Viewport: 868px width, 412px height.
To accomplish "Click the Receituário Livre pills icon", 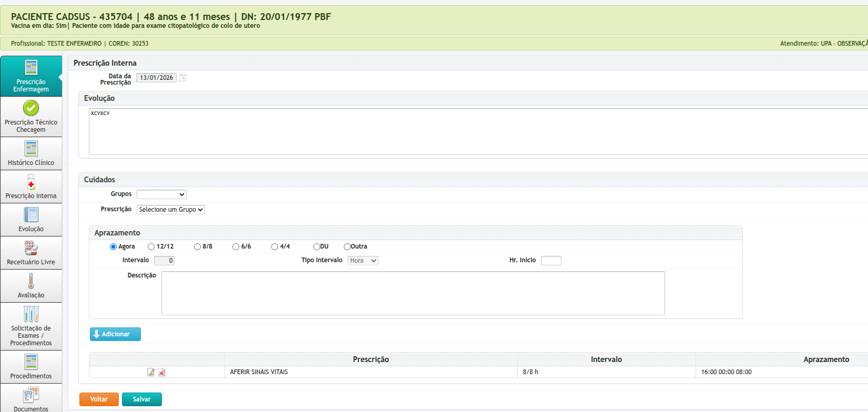I will tap(31, 248).
